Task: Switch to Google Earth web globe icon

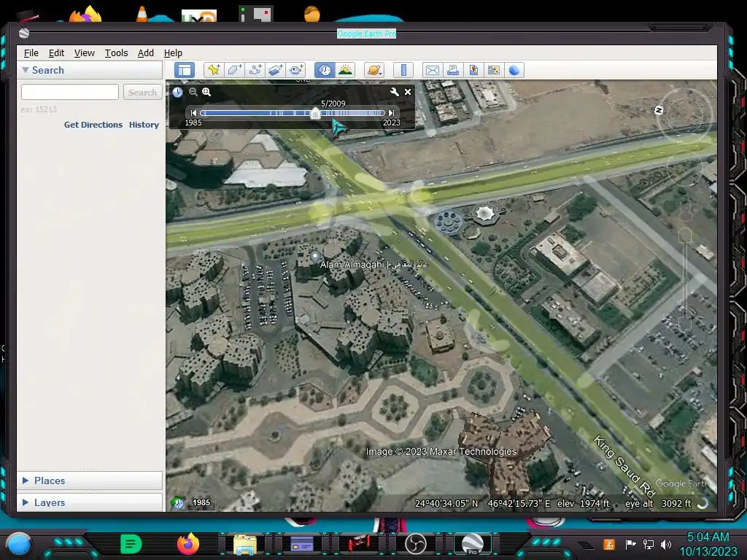Action: tap(514, 70)
